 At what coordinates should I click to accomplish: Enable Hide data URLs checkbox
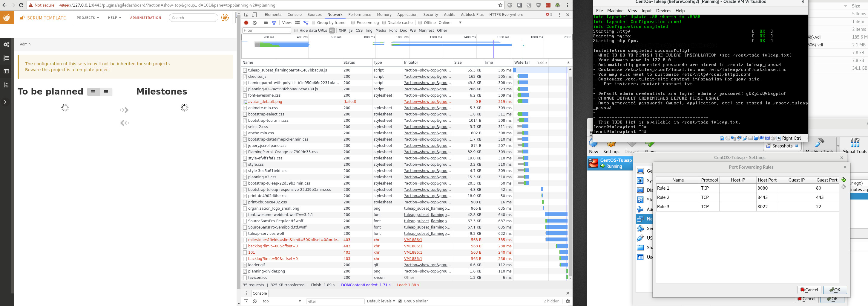(x=296, y=31)
